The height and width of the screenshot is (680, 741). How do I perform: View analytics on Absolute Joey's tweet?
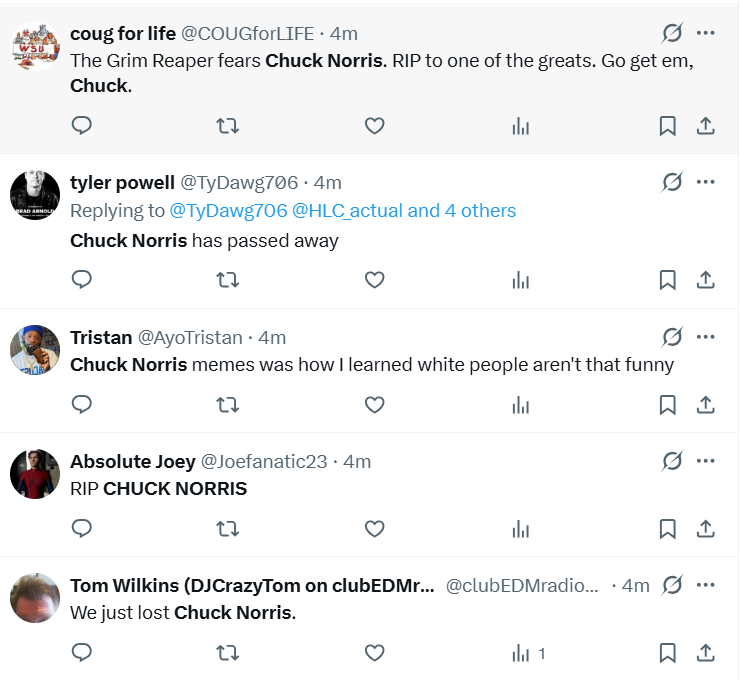[x=520, y=528]
